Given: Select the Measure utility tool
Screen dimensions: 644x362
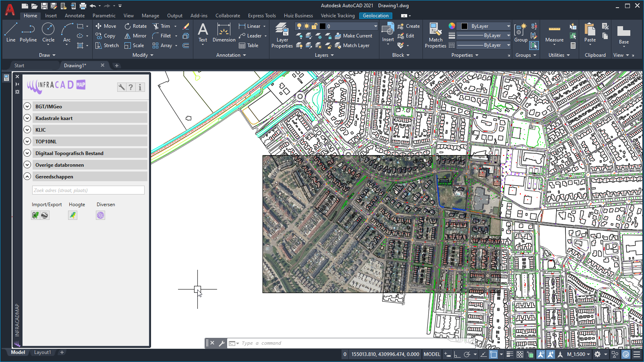Looking at the screenshot, I should (x=554, y=32).
